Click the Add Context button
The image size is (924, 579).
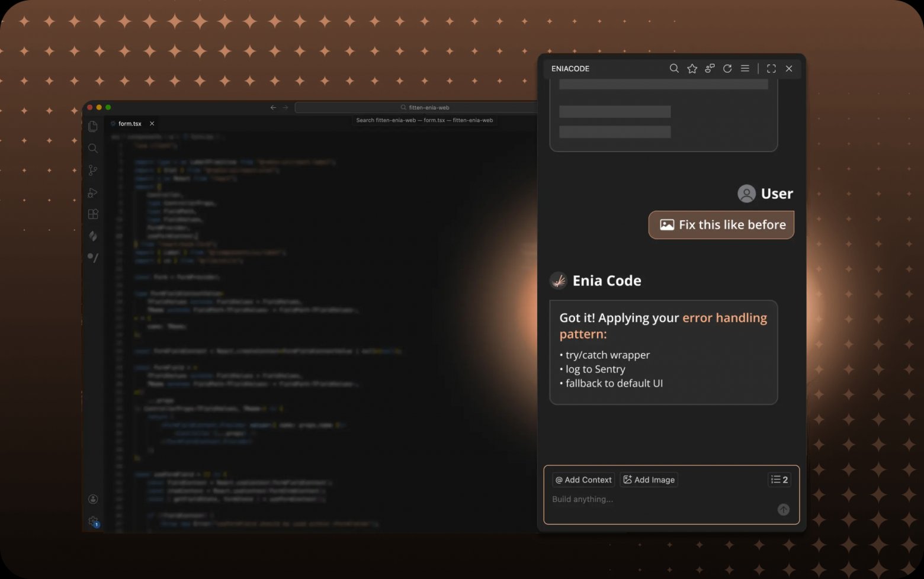coord(583,480)
